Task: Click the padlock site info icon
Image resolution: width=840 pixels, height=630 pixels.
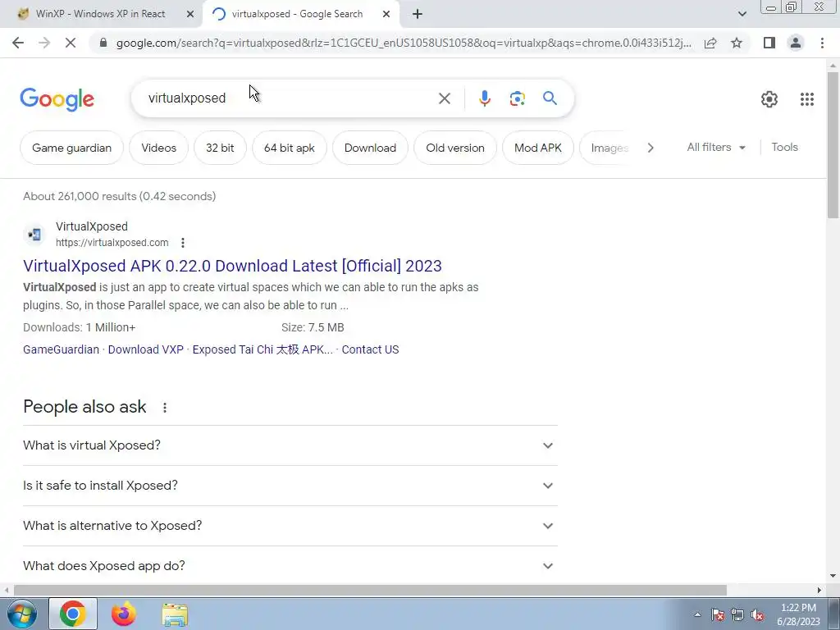Action: pyautogui.click(x=103, y=43)
